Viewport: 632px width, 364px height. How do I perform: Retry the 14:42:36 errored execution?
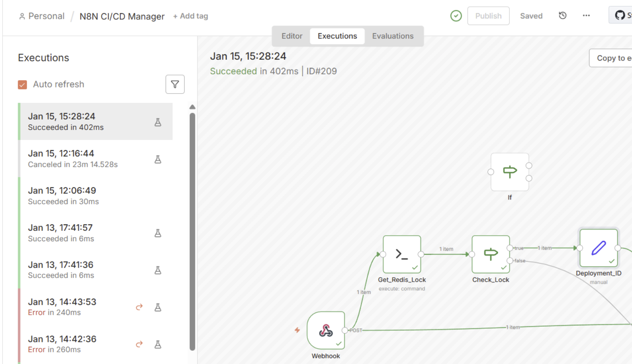pyautogui.click(x=139, y=344)
